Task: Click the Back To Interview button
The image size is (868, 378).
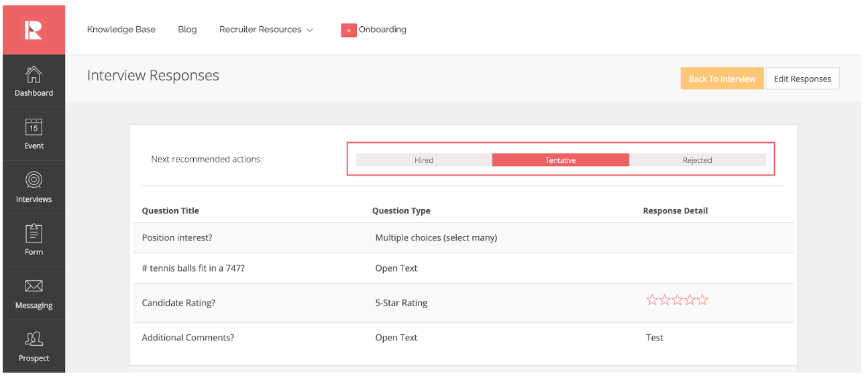Action: pos(722,78)
